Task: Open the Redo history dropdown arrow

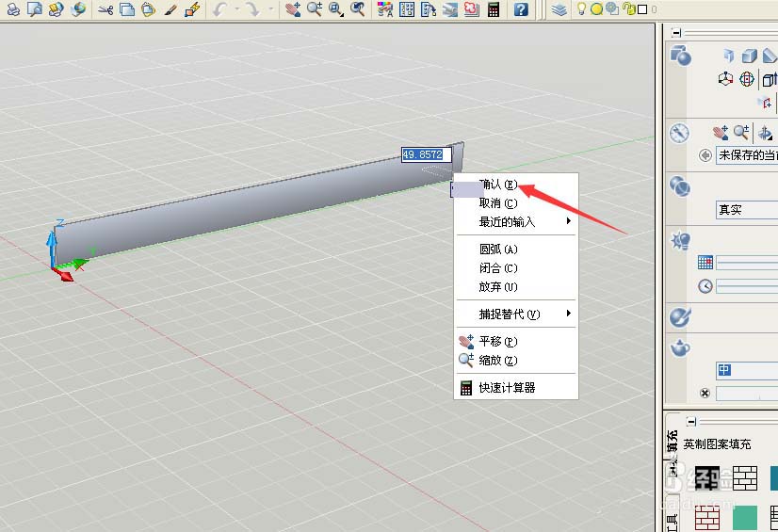Action: [270, 8]
